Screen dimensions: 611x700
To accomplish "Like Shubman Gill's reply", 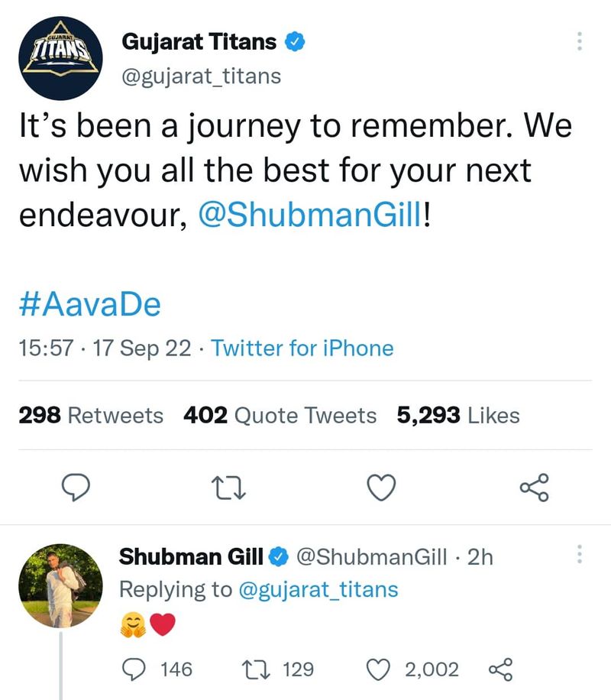I will [x=379, y=670].
